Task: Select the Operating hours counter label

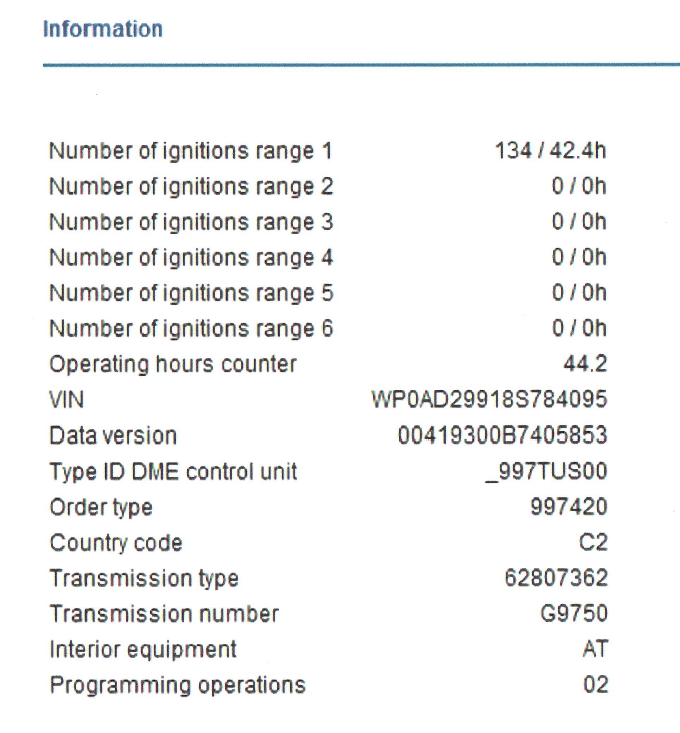Action: (173, 364)
